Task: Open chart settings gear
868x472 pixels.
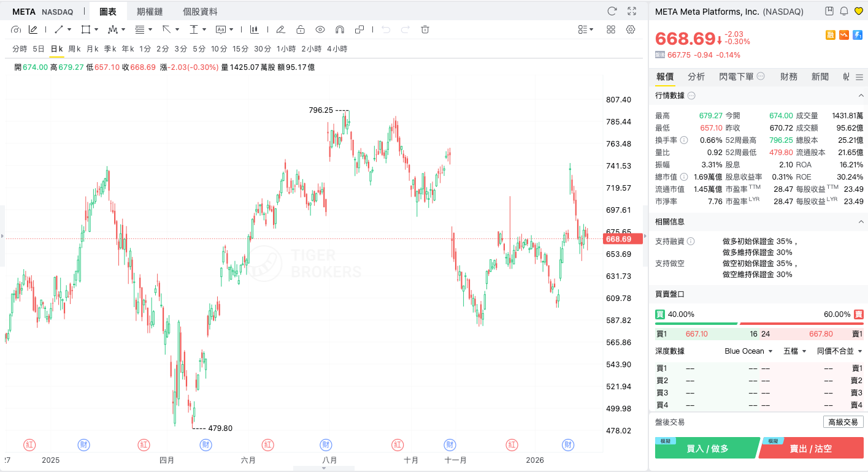Action: pos(631,29)
